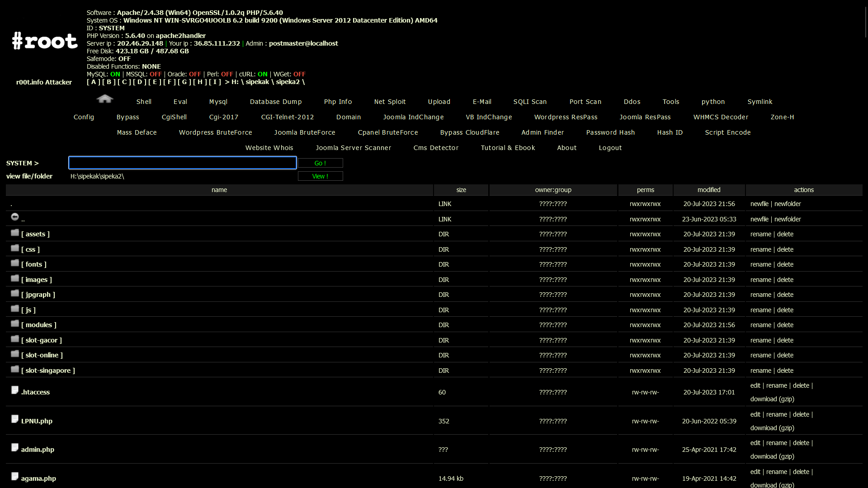The height and width of the screenshot is (488, 868).
Task: Click the home icon in the menu
Action: (x=105, y=99)
